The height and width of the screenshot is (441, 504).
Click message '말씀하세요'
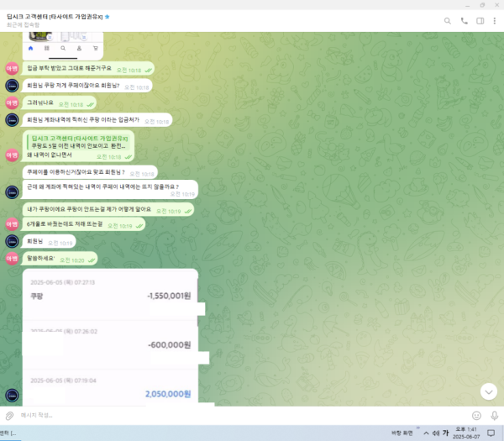tap(60, 259)
